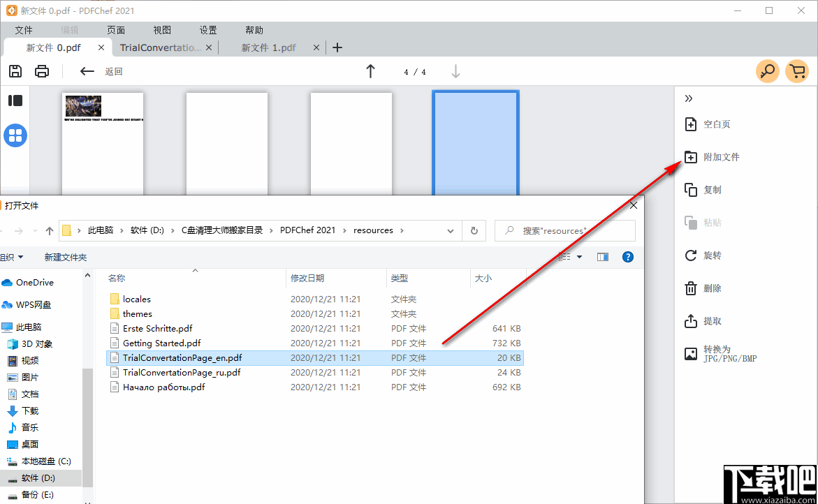This screenshot has height=504, width=818.
Task: Attach a file with 附加文件
Action: tap(714, 156)
